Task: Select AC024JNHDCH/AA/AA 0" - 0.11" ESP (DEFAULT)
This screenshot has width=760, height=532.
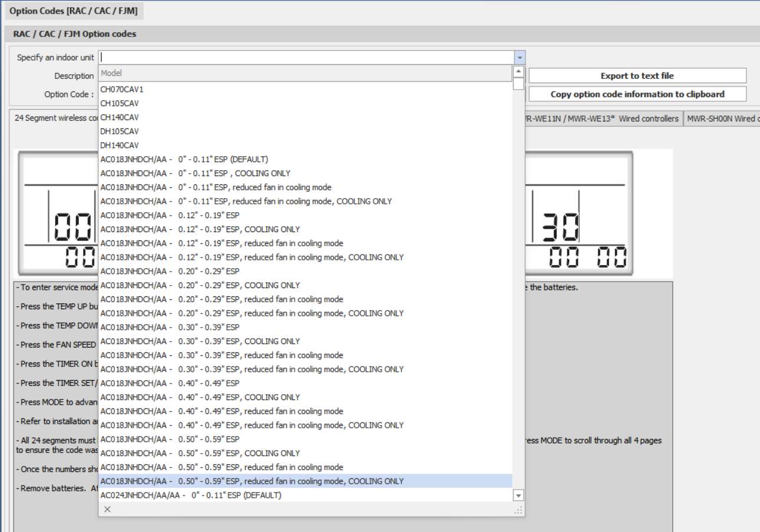Action: (191, 495)
